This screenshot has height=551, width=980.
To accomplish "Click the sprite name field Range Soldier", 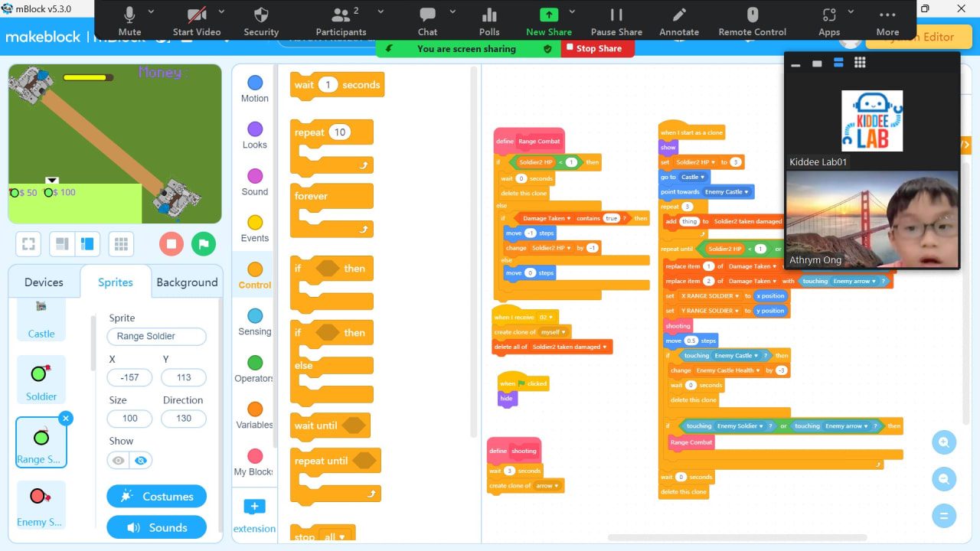I will pyautogui.click(x=156, y=336).
